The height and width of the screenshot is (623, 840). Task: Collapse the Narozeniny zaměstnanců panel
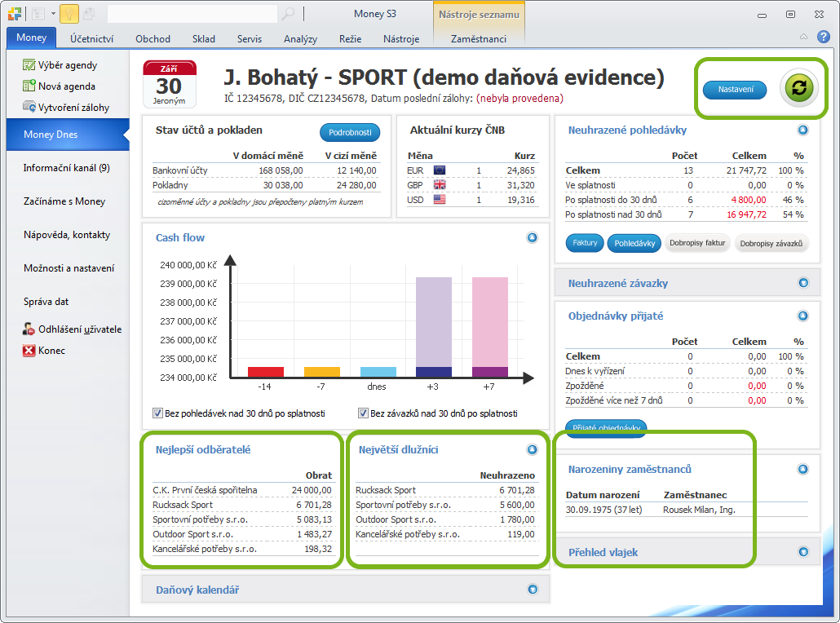[x=802, y=469]
